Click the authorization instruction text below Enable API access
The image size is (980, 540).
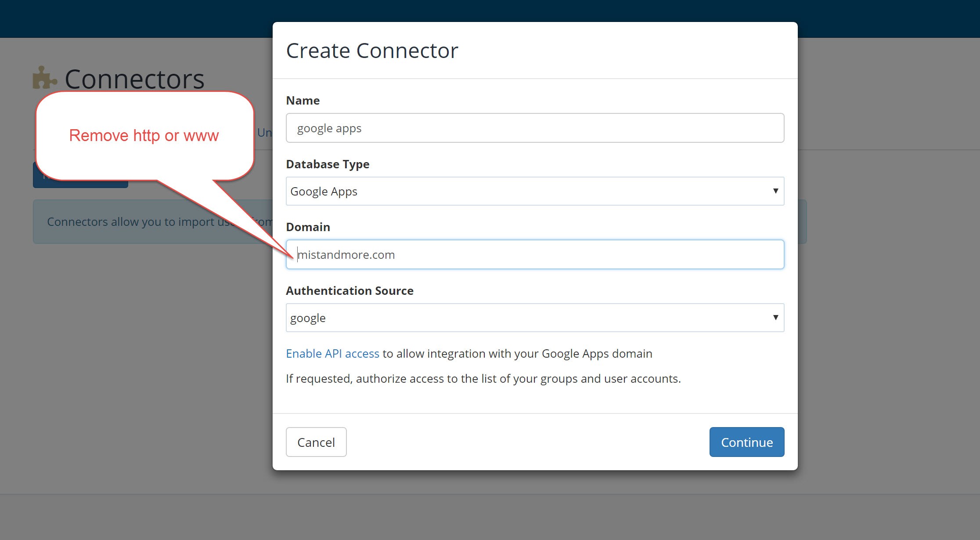coord(483,378)
